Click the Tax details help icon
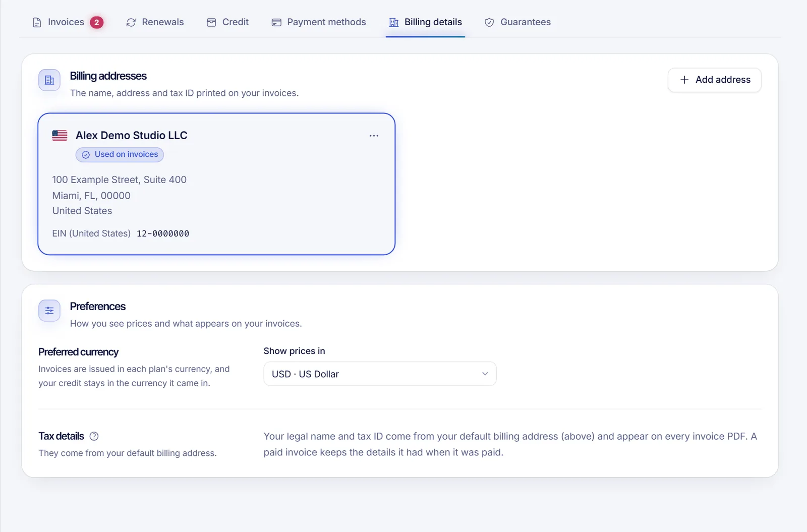 click(x=94, y=436)
